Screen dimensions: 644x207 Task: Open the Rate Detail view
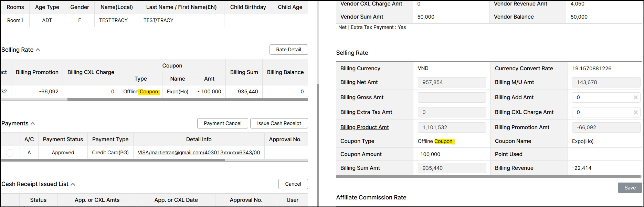point(288,50)
